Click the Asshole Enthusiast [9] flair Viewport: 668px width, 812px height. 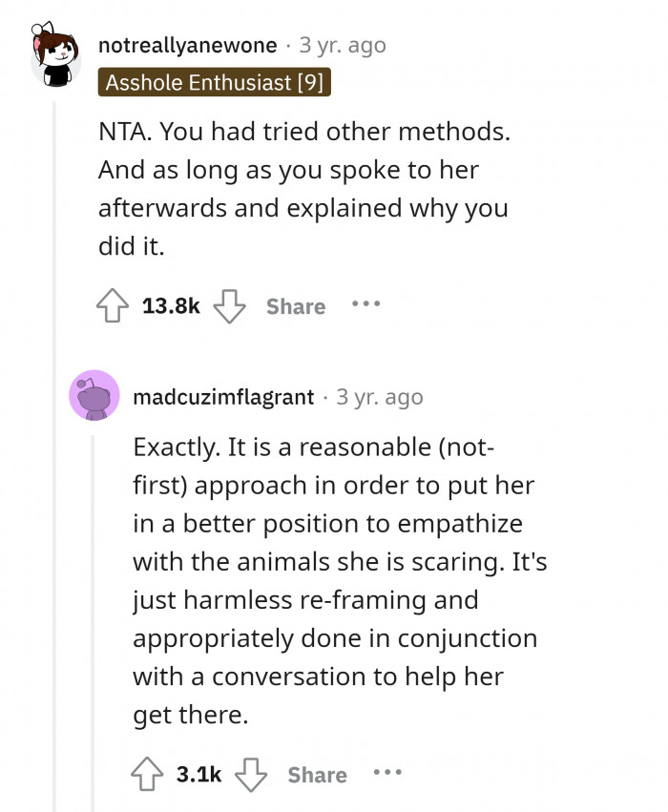tap(214, 83)
